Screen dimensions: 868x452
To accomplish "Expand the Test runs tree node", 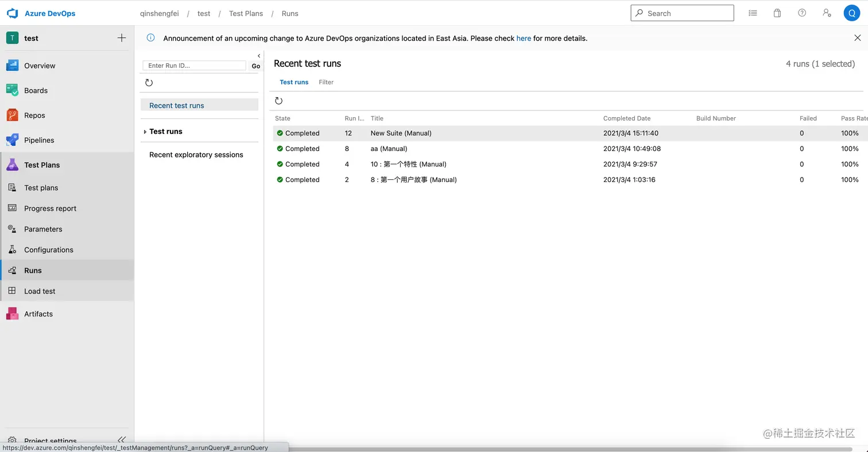I will point(145,132).
